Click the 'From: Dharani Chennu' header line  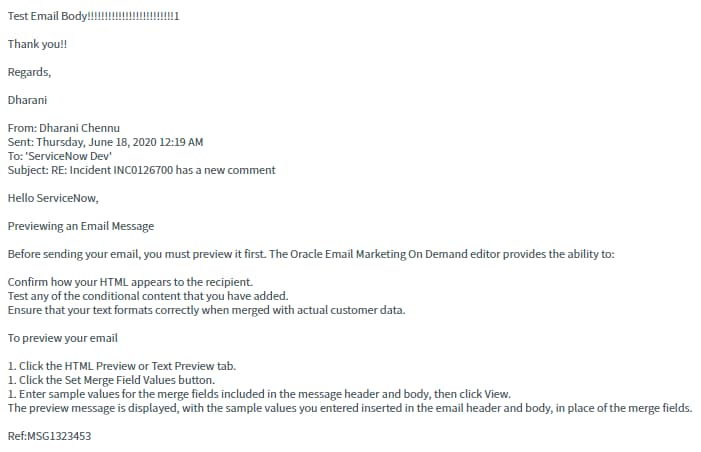[x=65, y=128]
